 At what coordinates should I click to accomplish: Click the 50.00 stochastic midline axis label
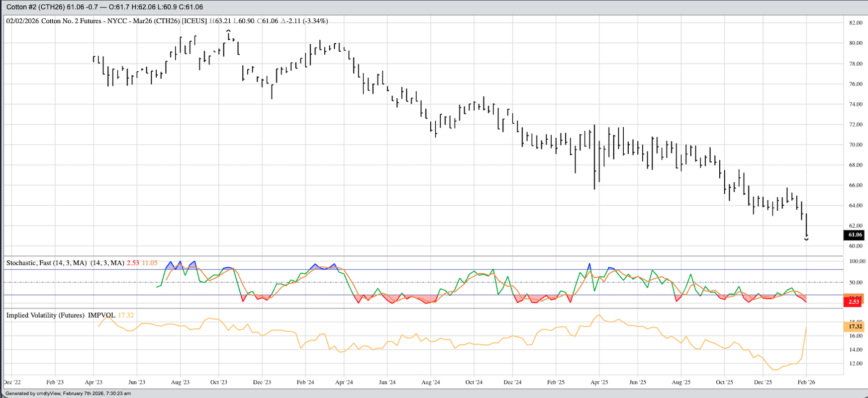coord(856,283)
